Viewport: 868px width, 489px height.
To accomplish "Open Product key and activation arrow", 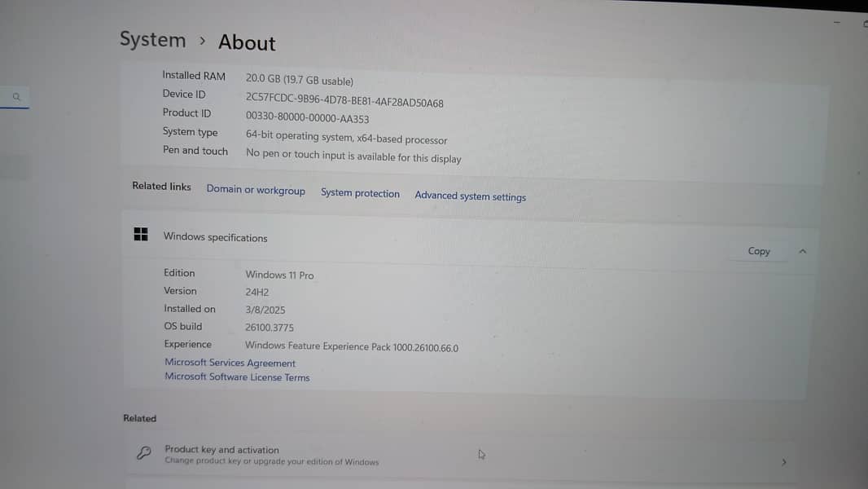I will (x=784, y=462).
